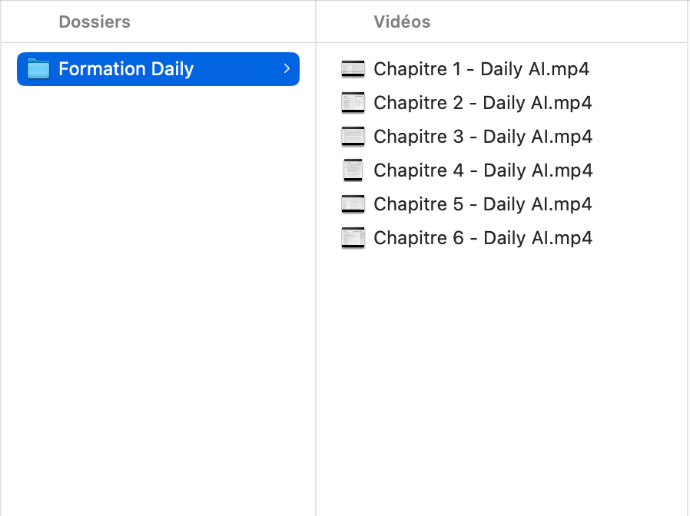690x516 pixels.
Task: Click empty space below Formation Daily folder
Action: (158, 300)
